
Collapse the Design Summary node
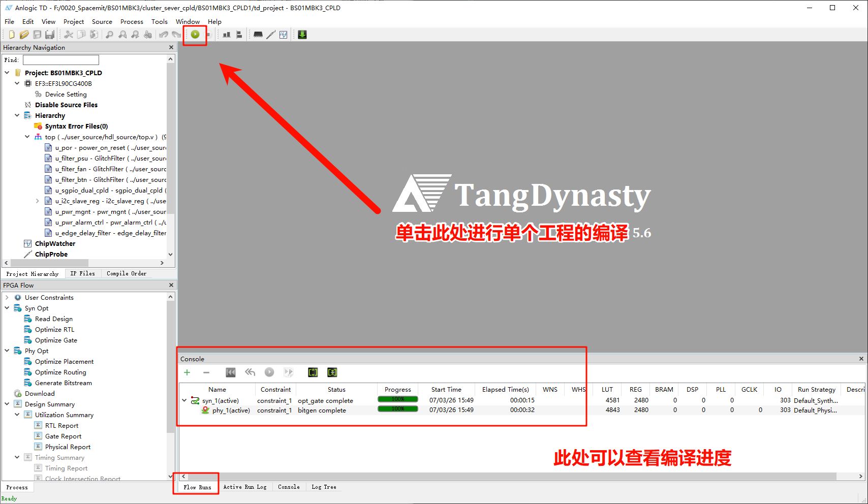pyautogui.click(x=7, y=404)
